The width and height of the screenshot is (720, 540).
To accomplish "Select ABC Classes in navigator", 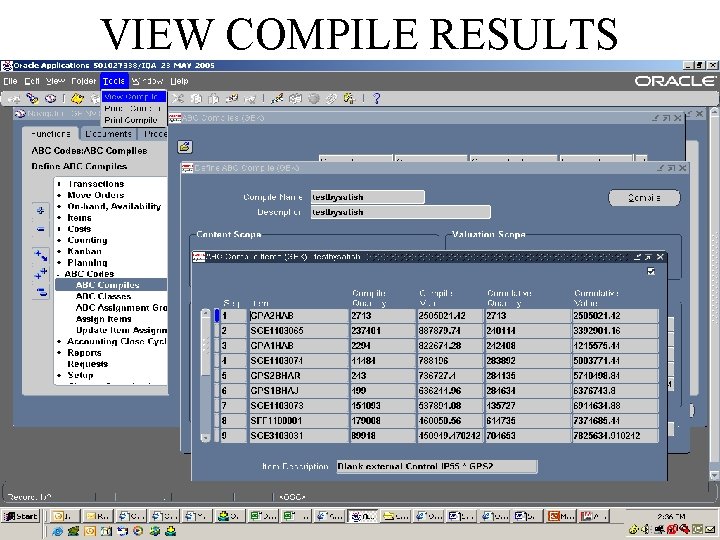I will [x=103, y=296].
